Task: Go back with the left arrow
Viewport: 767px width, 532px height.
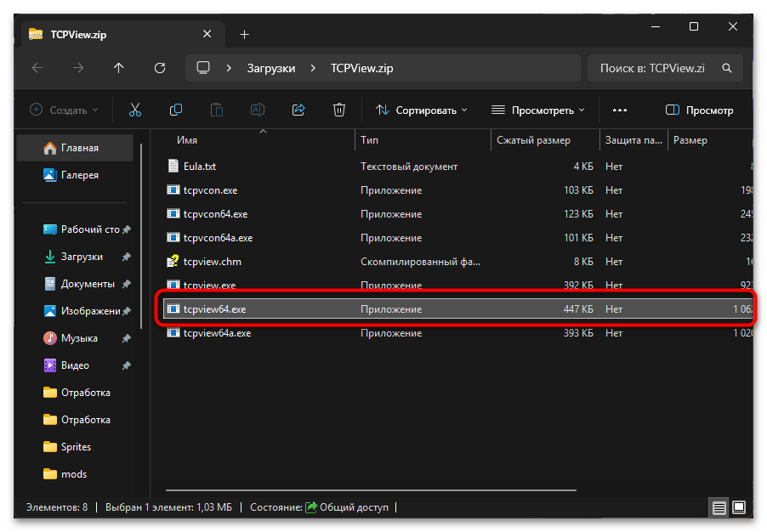Action: pos(37,68)
